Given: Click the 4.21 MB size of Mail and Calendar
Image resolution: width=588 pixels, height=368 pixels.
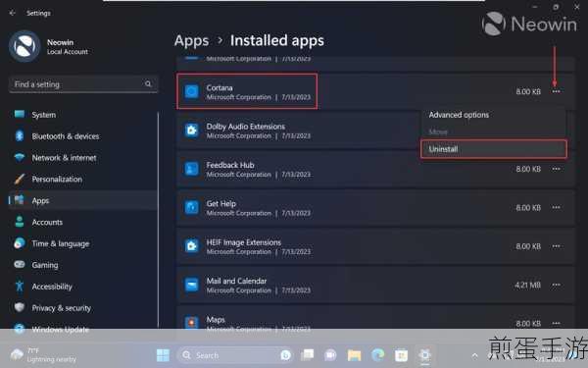Looking at the screenshot, I should (x=527, y=285).
